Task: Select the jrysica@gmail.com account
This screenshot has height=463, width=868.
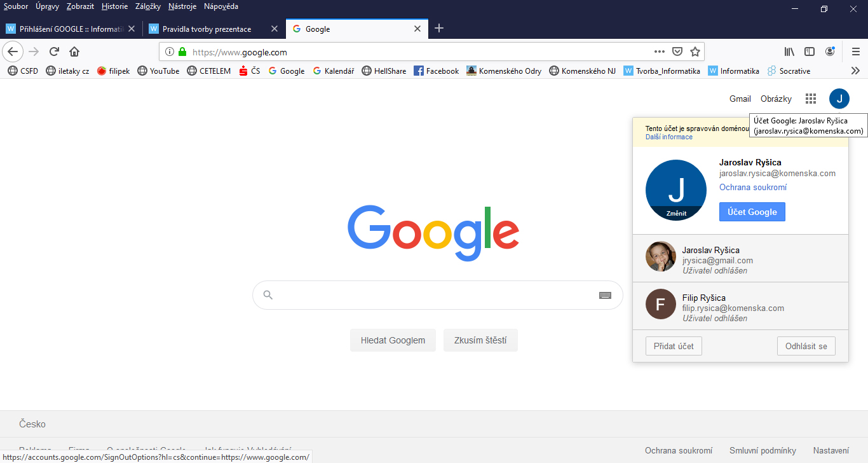Action: [740, 258]
